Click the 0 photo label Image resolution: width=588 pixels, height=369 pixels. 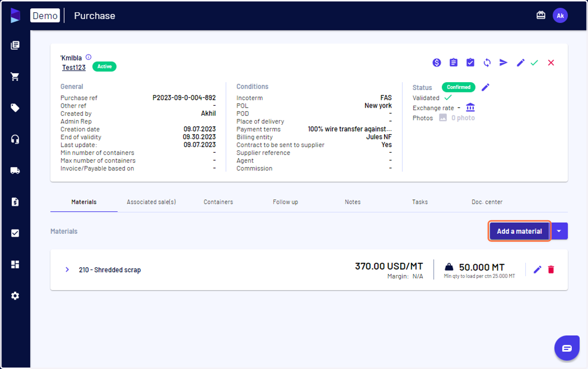[x=463, y=118]
